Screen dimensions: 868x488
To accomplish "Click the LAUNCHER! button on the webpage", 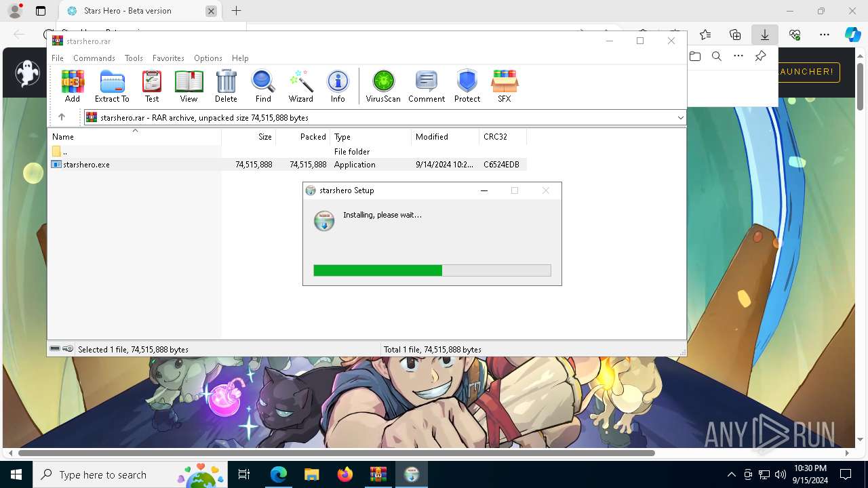I will point(809,72).
